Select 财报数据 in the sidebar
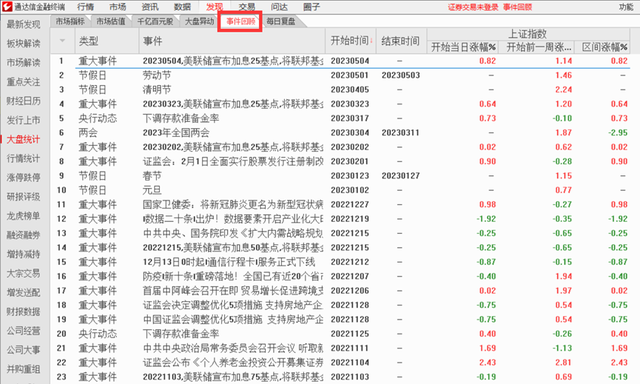The width and height of the screenshot is (640, 384). tap(23, 312)
